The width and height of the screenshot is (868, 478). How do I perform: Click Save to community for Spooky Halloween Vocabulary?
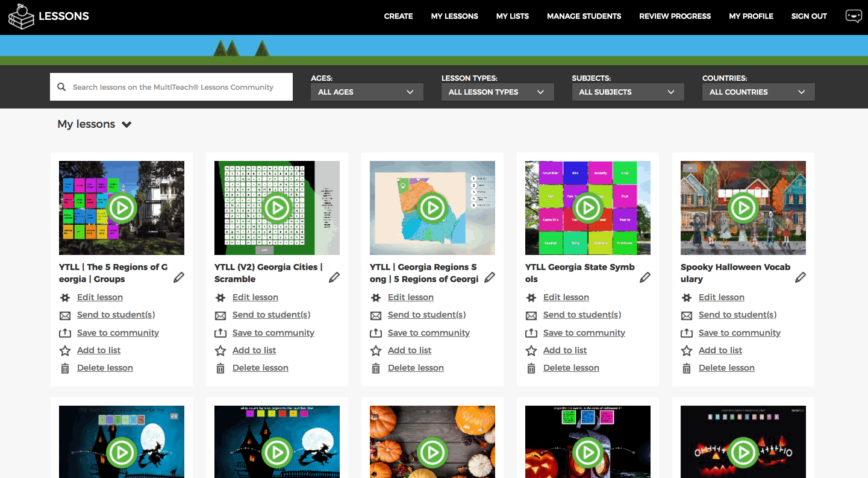(x=740, y=333)
